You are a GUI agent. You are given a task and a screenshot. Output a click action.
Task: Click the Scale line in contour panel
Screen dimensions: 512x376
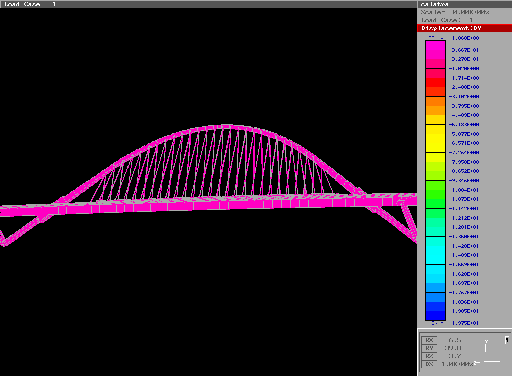pos(455,12)
